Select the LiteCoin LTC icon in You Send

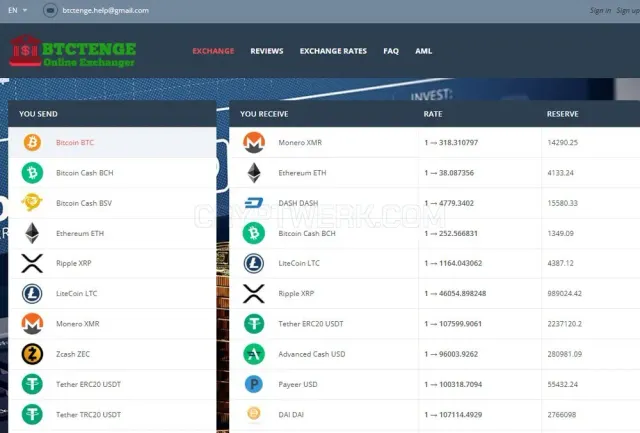(x=32, y=293)
